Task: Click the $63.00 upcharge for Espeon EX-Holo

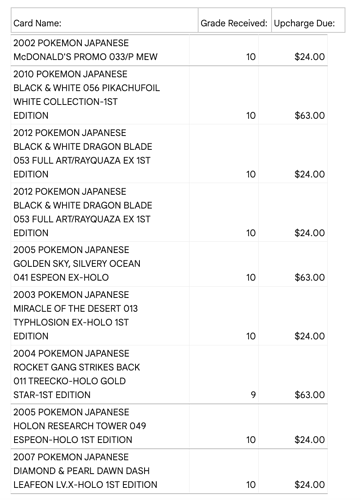Action: click(x=310, y=278)
